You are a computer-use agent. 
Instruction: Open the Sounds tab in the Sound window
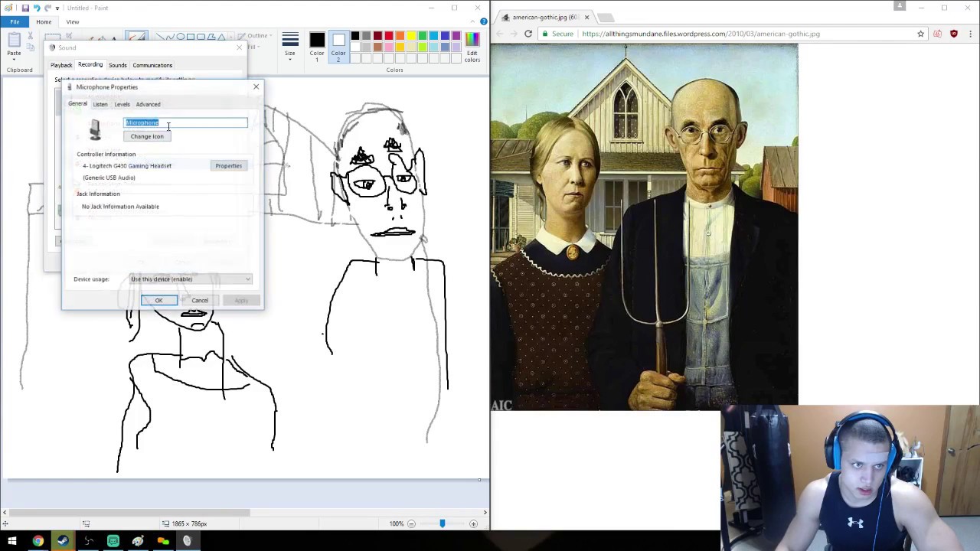[x=117, y=65]
